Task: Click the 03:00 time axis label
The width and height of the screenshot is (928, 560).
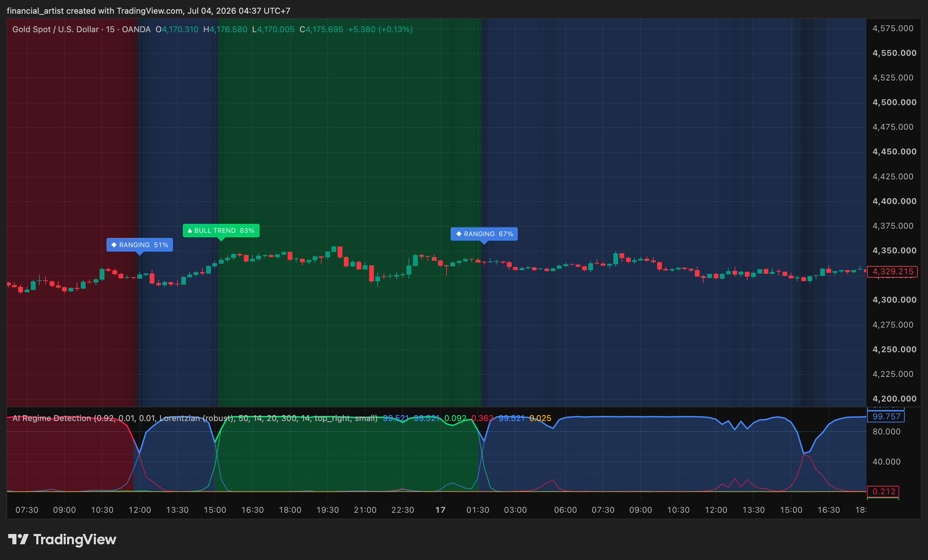Action: 516,510
